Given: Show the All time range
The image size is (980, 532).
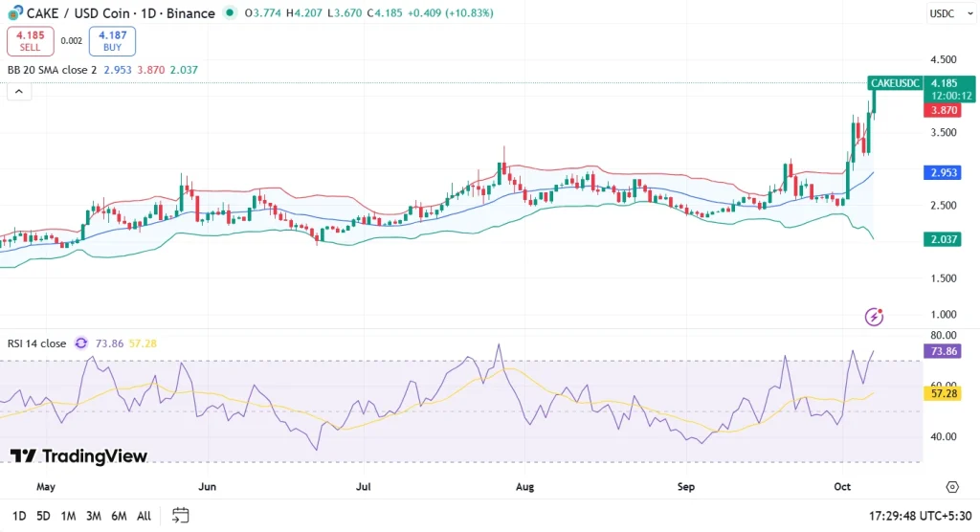Looking at the screenshot, I should click(x=144, y=516).
